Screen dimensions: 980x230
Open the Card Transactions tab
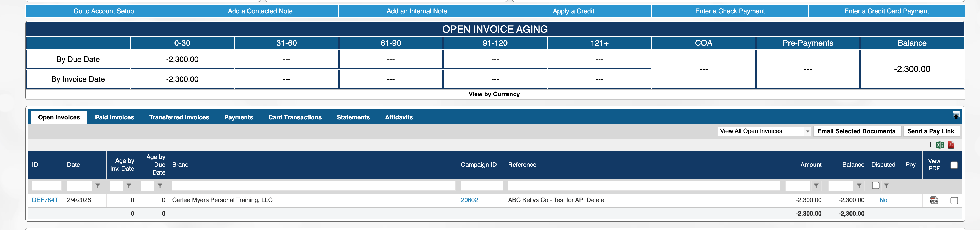click(295, 117)
